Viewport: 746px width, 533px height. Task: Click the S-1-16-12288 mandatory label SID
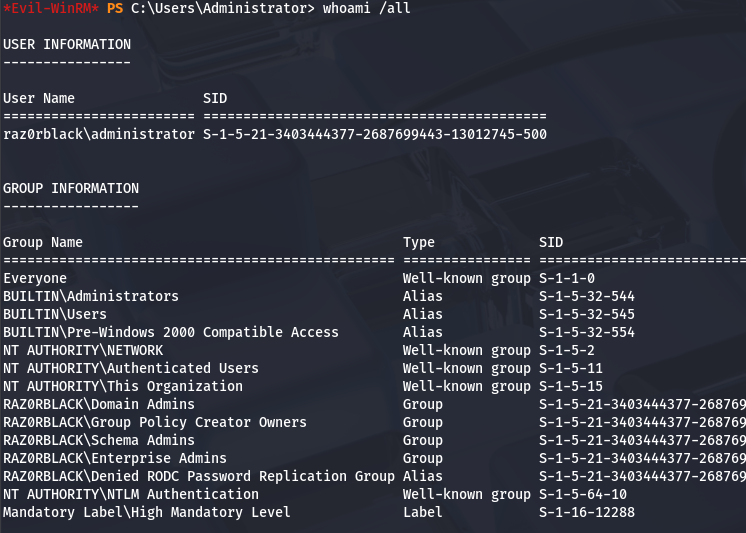pos(587,512)
